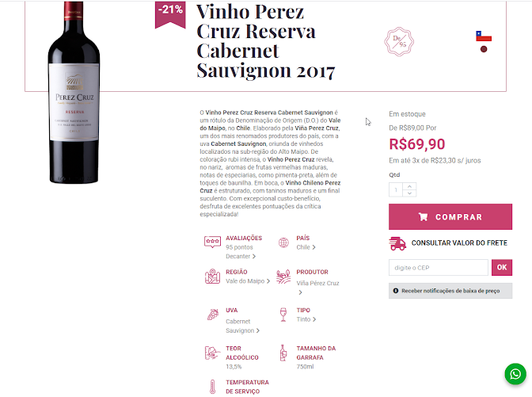Click the dark red wine color dot

coord(484,49)
